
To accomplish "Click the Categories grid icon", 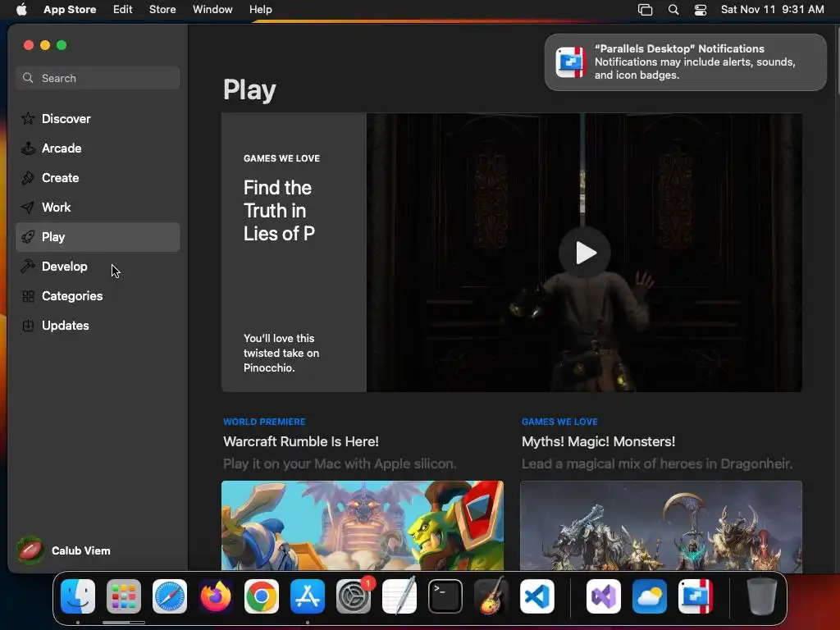I will point(28,295).
